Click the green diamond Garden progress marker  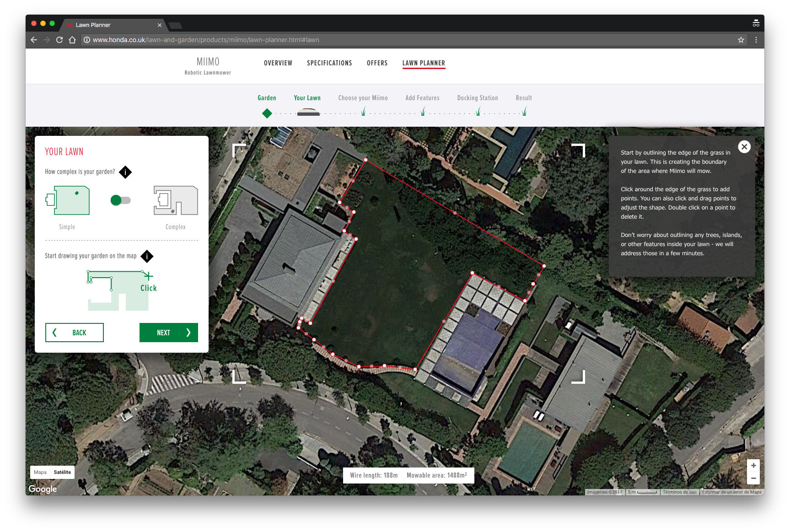(x=267, y=113)
